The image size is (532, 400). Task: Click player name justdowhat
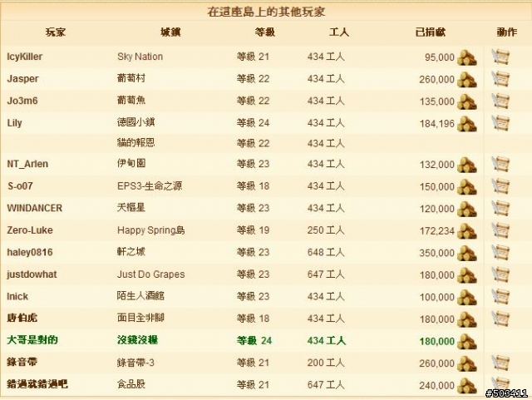click(x=32, y=274)
